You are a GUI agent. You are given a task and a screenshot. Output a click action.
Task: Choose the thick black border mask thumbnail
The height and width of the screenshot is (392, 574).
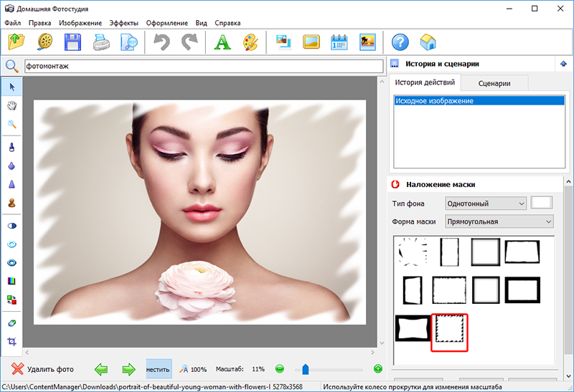click(x=522, y=290)
